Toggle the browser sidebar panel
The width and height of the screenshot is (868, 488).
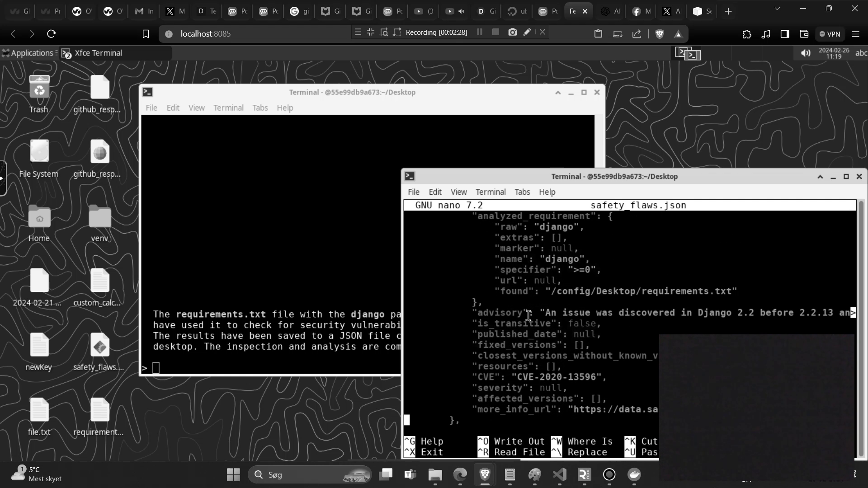785,34
